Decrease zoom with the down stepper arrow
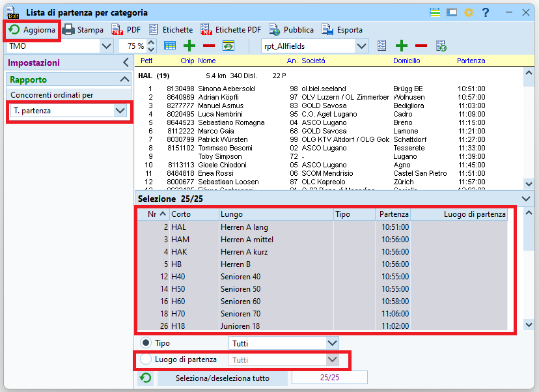Screen dimensions: 539x392 tap(151, 49)
